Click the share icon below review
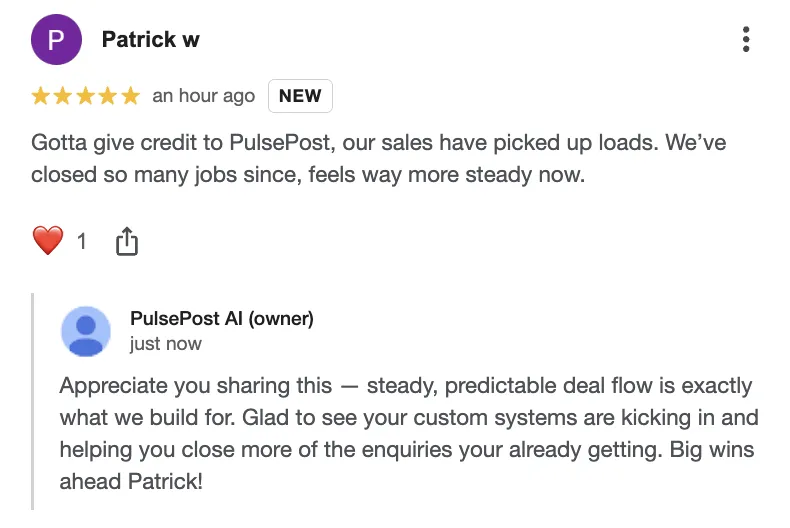790x528 pixels. (x=127, y=241)
